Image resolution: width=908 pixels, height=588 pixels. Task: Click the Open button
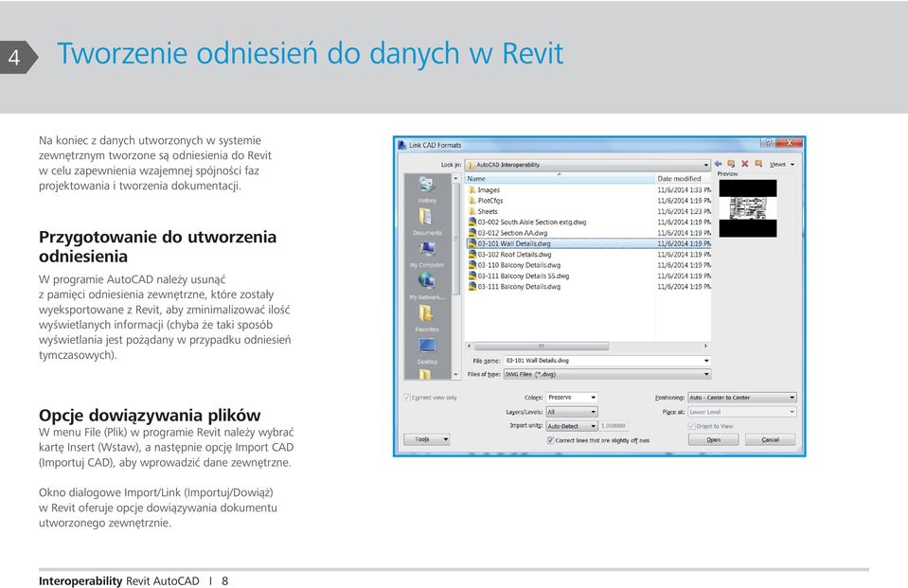(x=714, y=439)
